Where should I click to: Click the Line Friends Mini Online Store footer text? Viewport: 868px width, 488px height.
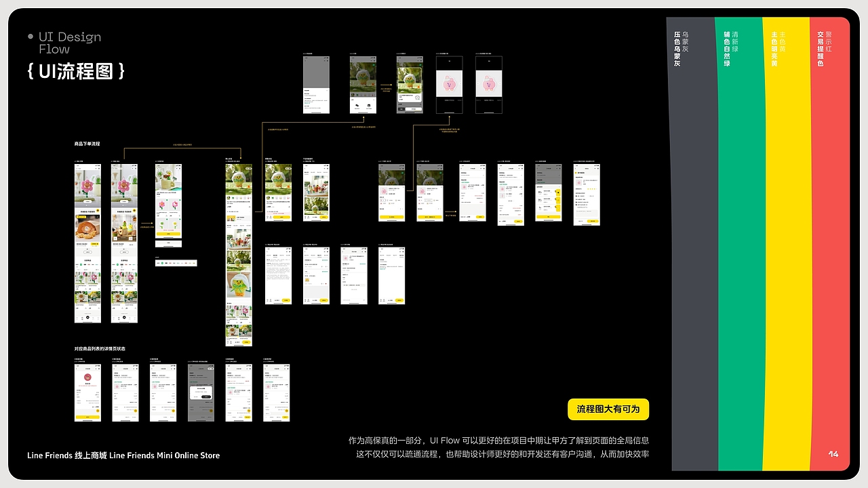pyautogui.click(x=123, y=455)
